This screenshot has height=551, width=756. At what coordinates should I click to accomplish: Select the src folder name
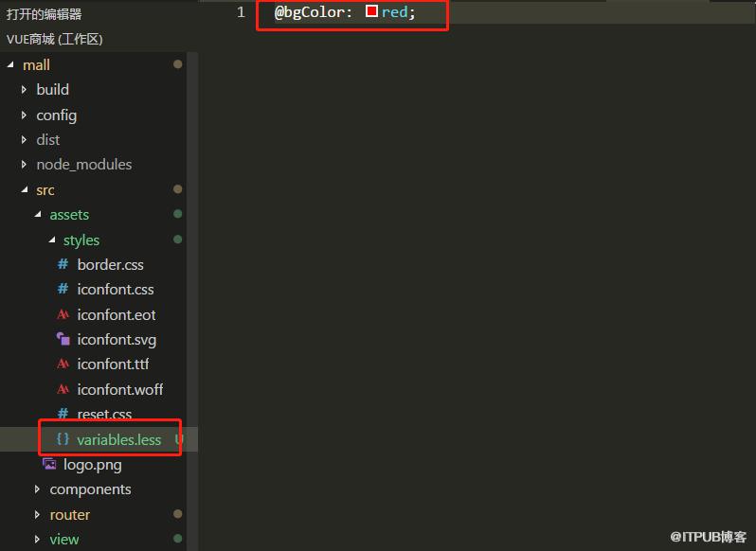(45, 190)
